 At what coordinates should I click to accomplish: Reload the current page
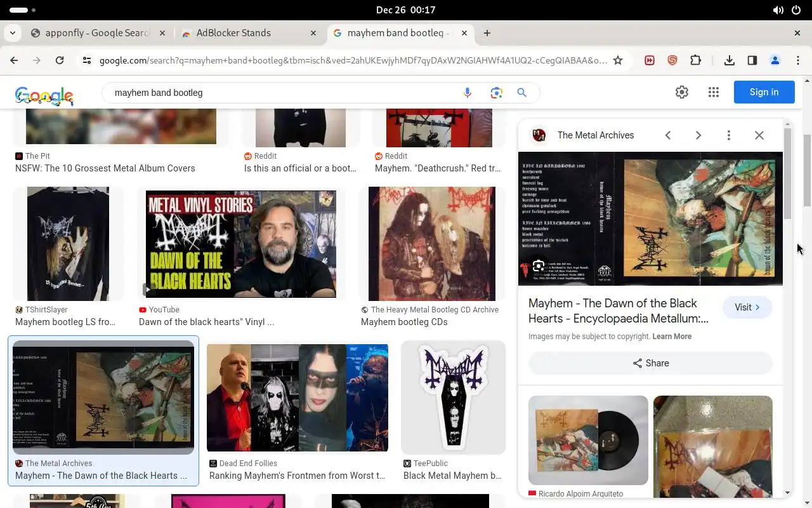[x=60, y=60]
